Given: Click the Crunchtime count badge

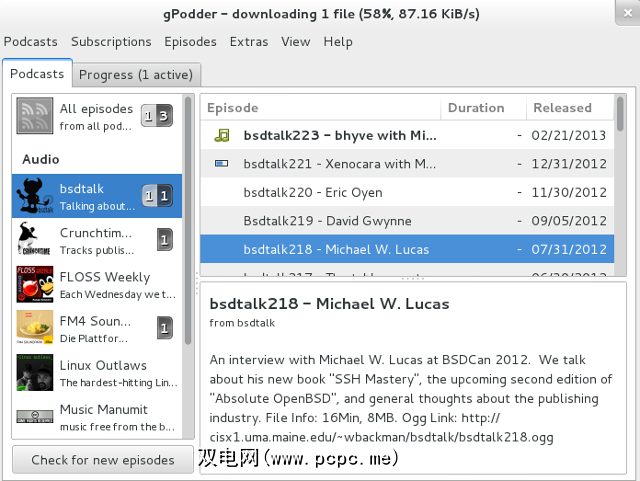Looking at the screenshot, I should [x=164, y=240].
